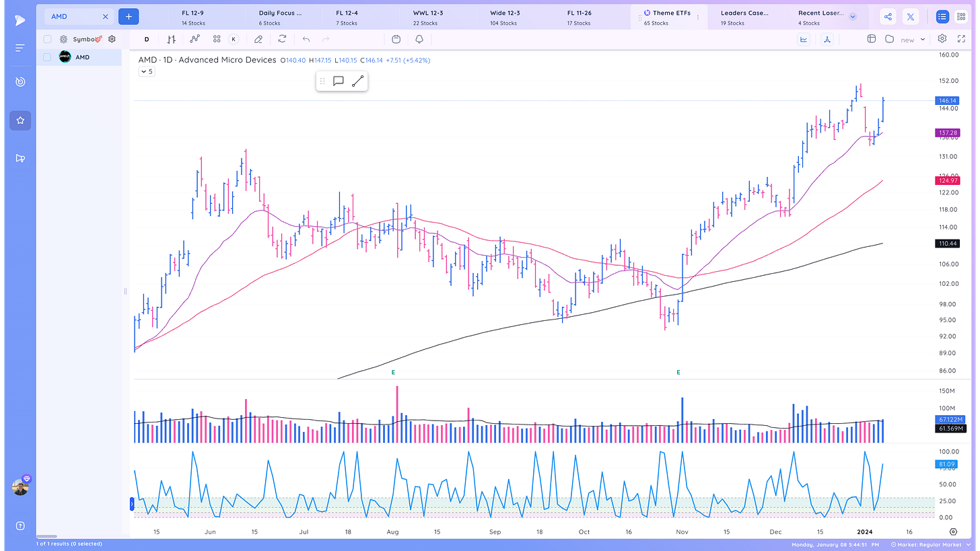This screenshot has height=551, width=980.
Task: Close the AMD search chip
Action: click(106, 16)
